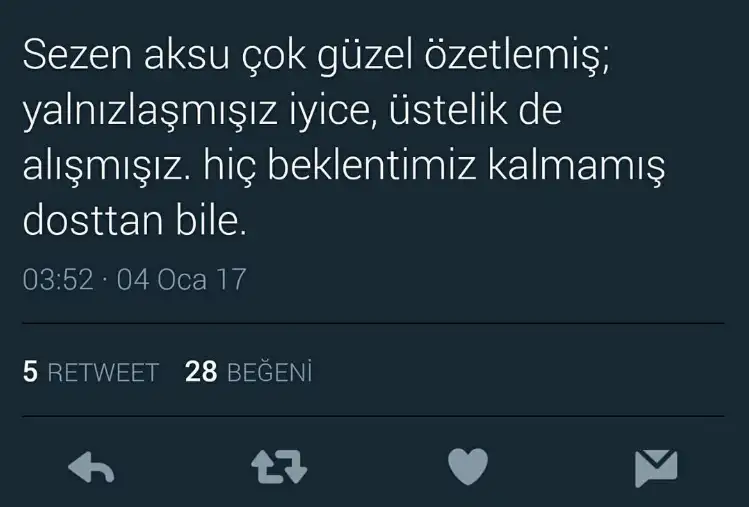This screenshot has width=749, height=507.
Task: Click the bold number 28 count
Action: click(x=201, y=372)
